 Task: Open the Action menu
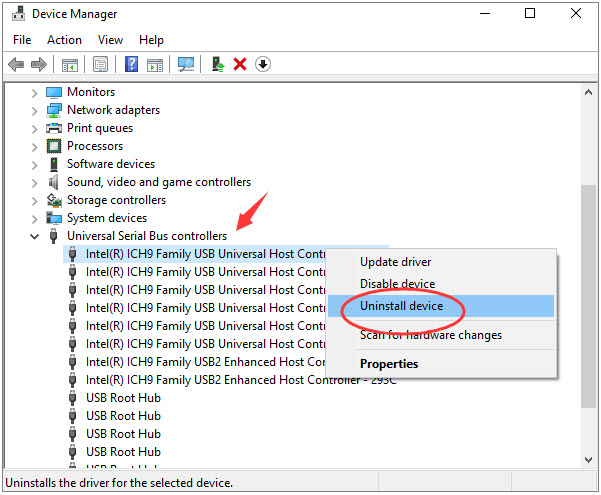click(x=64, y=40)
